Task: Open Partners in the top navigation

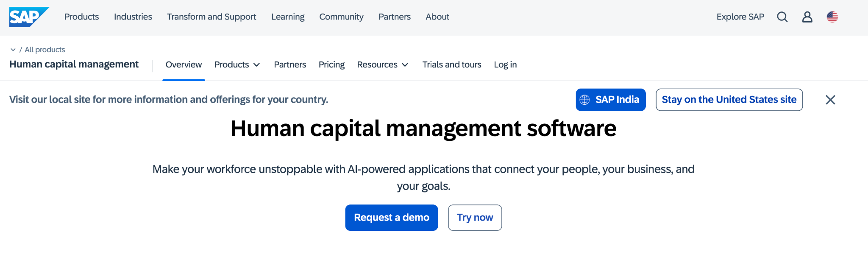Action: pyautogui.click(x=394, y=17)
